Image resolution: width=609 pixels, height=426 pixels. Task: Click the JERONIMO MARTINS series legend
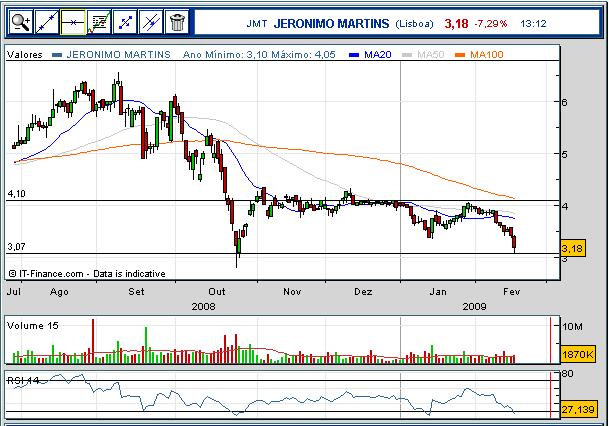pos(118,55)
